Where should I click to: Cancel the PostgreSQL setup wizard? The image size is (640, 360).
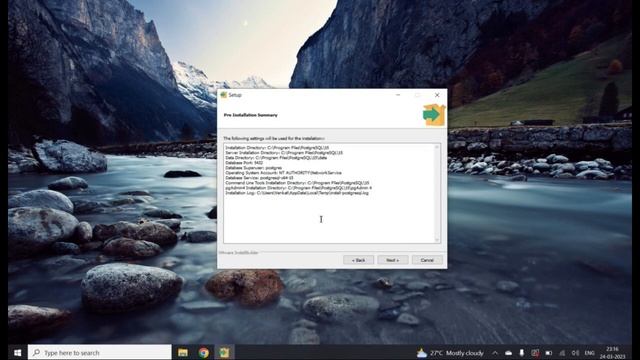click(427, 260)
